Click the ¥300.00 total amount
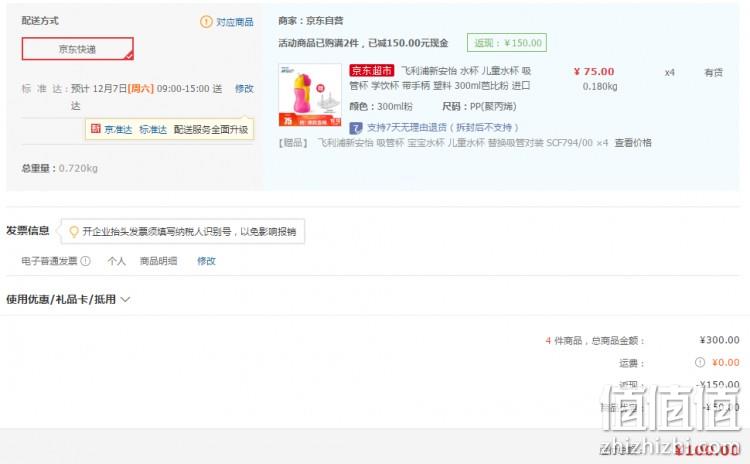Viewport: 750px width, 464px height. 719,340
